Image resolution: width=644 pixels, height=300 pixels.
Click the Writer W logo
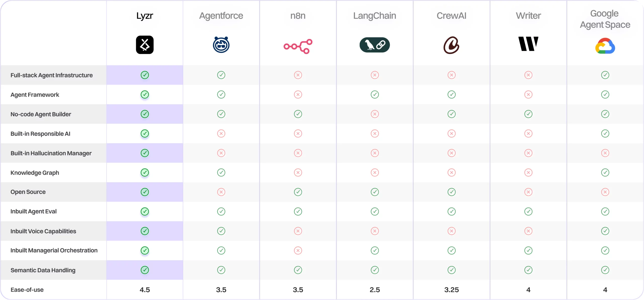[528, 44]
